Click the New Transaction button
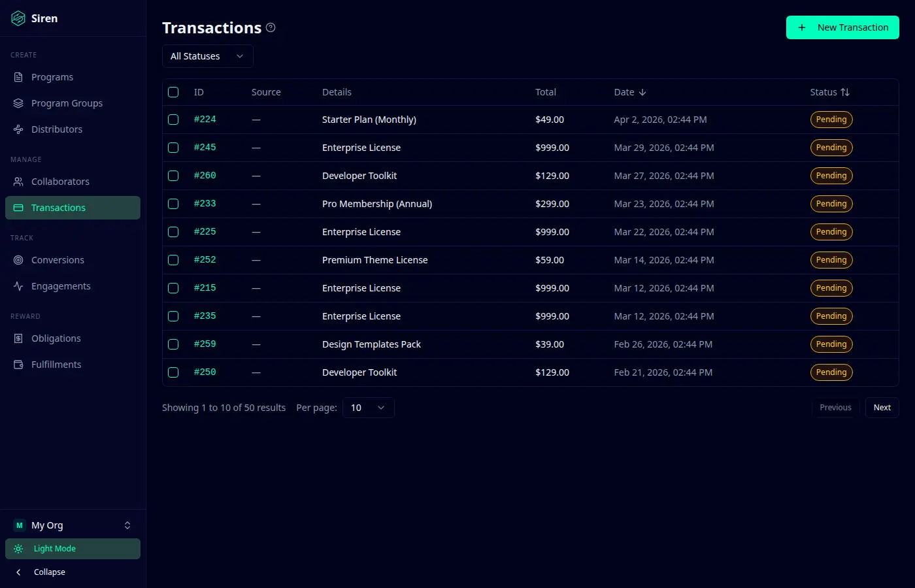The height and width of the screenshot is (588, 915). [842, 27]
